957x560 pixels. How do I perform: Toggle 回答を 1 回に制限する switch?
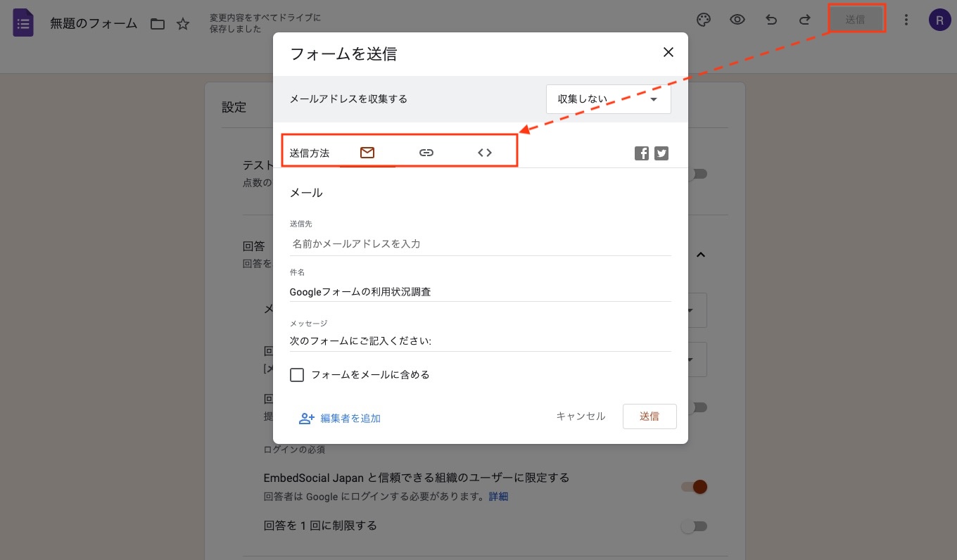[694, 526]
